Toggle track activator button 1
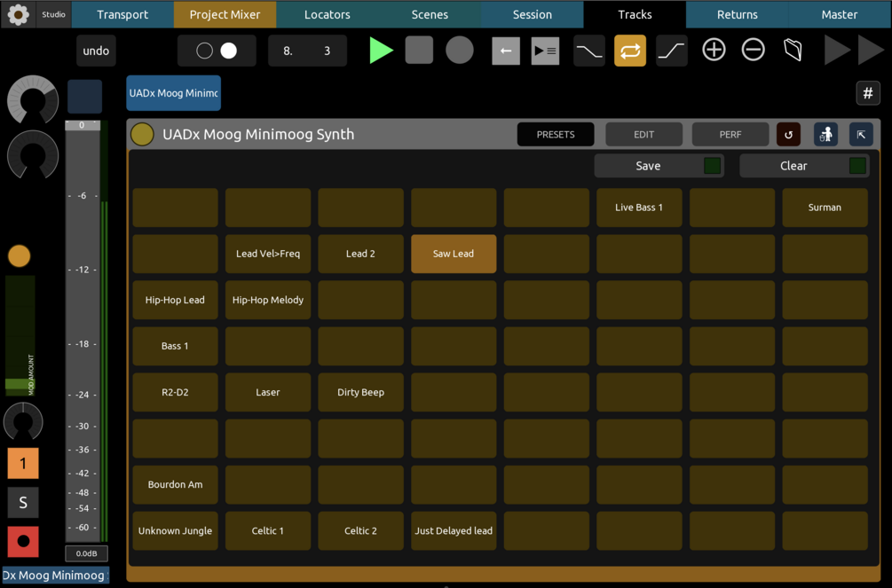The image size is (892, 588). click(23, 463)
